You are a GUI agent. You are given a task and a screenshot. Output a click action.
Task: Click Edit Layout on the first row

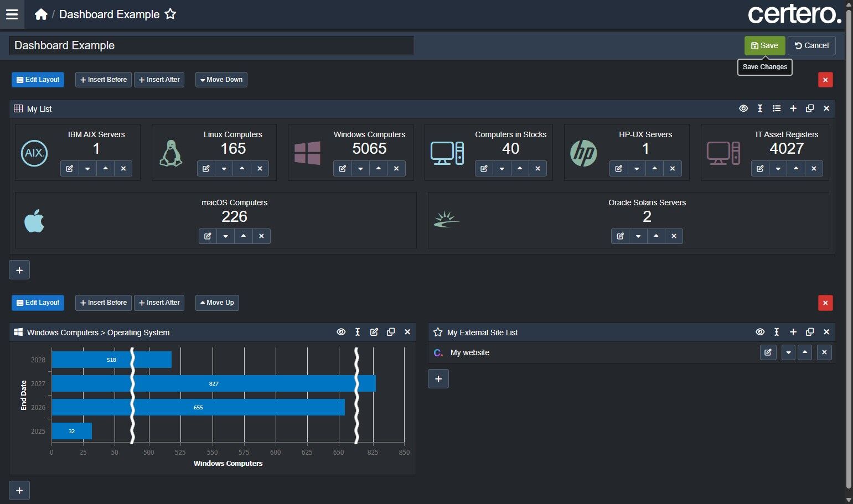click(38, 80)
